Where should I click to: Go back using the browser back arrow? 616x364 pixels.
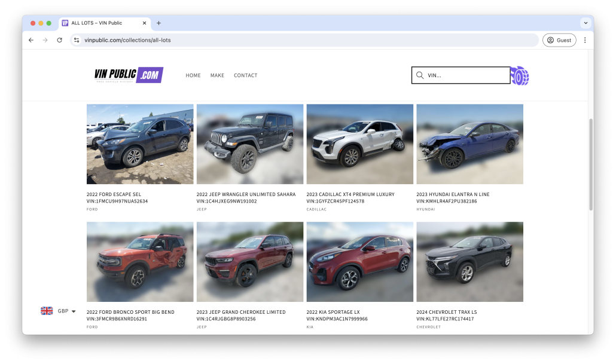tap(31, 40)
